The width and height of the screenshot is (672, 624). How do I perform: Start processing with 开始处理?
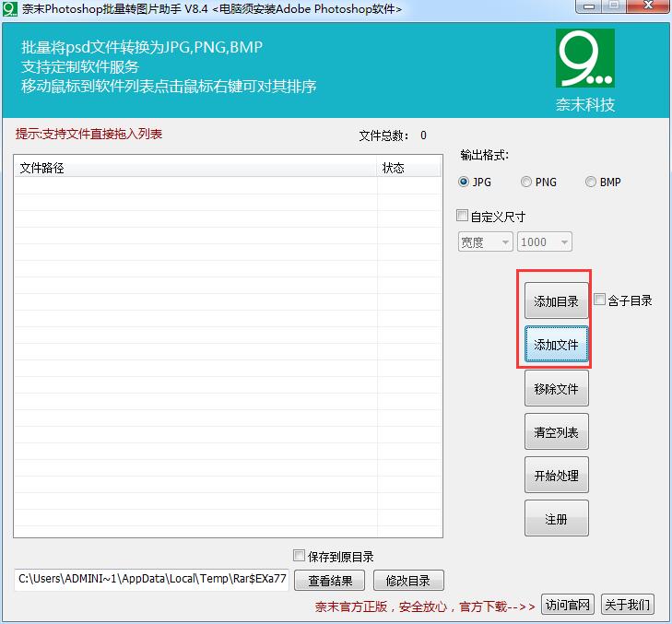pos(556,476)
